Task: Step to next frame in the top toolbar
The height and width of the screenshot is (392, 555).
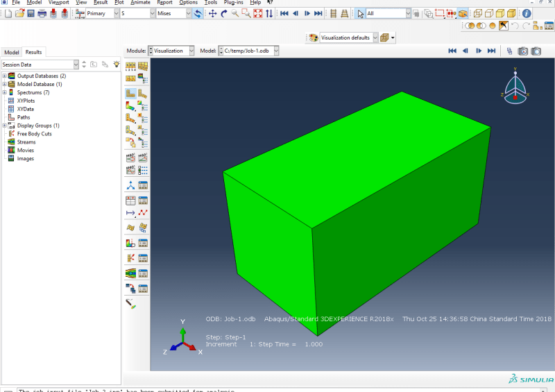Action: pyautogui.click(x=307, y=13)
